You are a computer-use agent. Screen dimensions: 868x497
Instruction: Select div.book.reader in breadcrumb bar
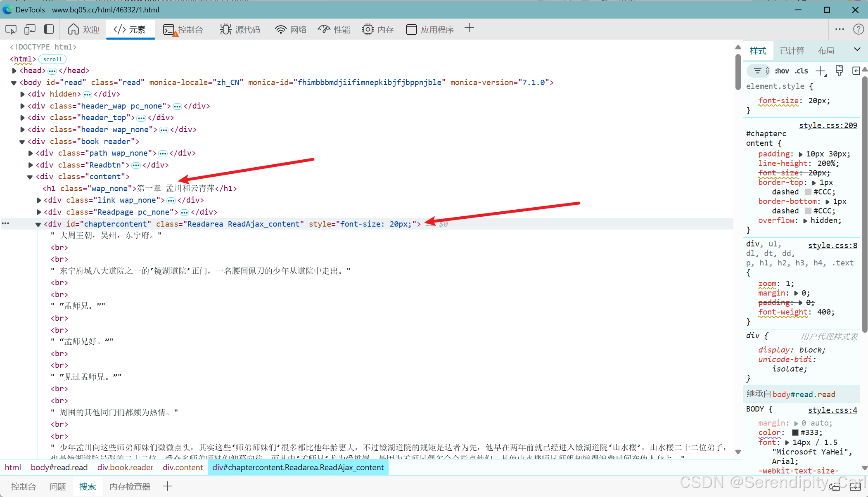[125, 467]
